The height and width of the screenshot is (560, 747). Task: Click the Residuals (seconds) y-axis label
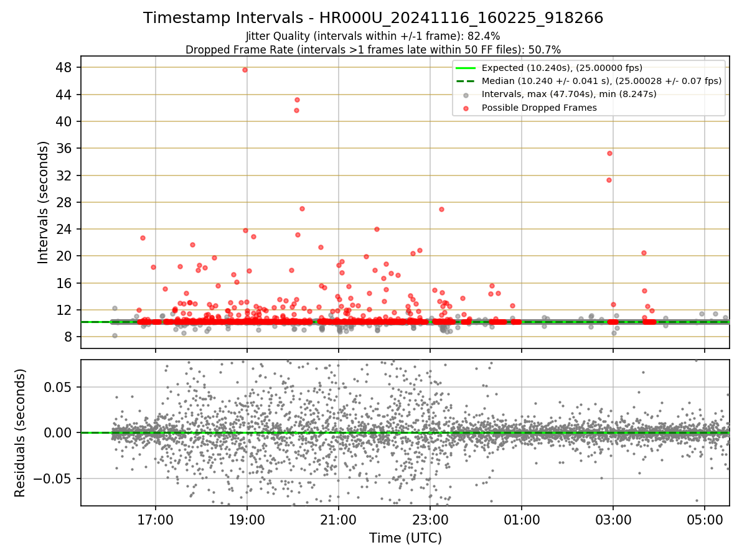[x=20, y=432]
